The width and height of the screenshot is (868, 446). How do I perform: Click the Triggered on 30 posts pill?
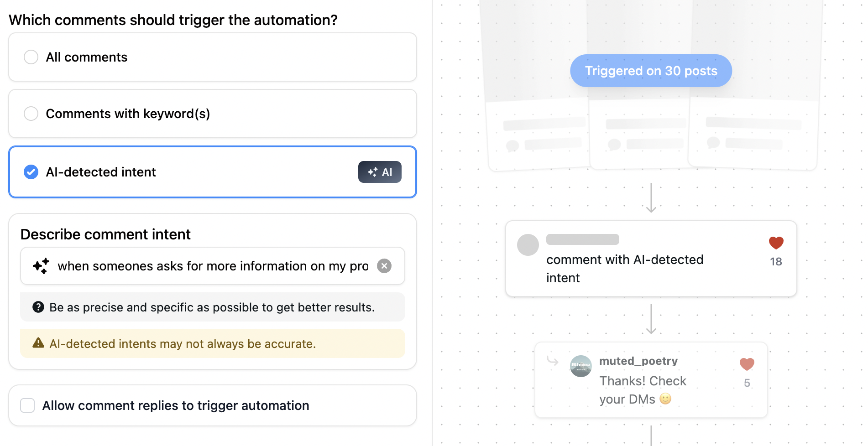[651, 71]
